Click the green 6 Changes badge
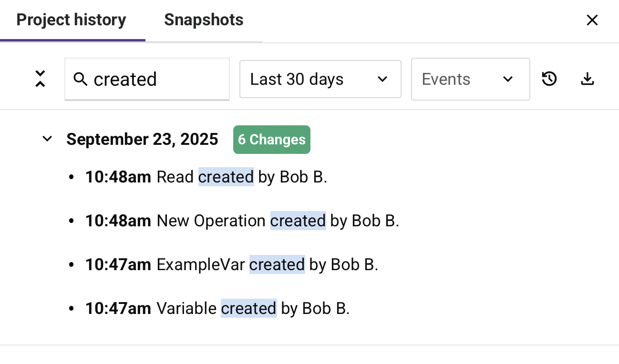The height and width of the screenshot is (364, 619). pos(272,140)
